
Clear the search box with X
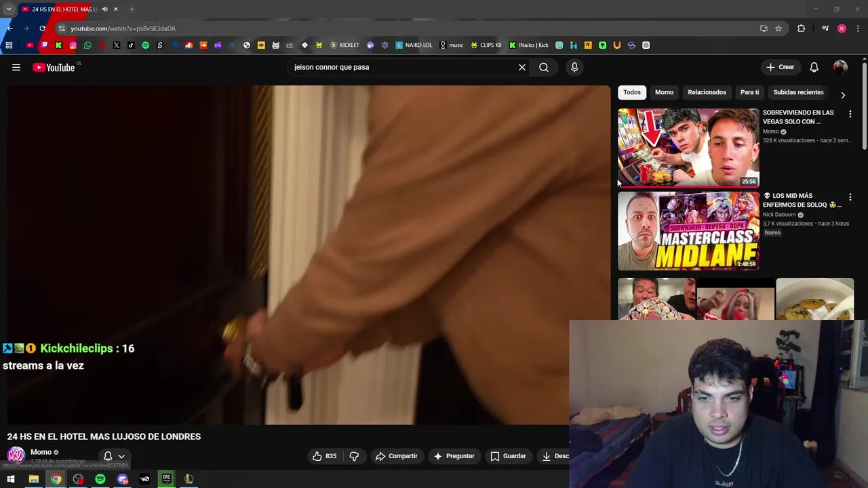click(x=522, y=67)
